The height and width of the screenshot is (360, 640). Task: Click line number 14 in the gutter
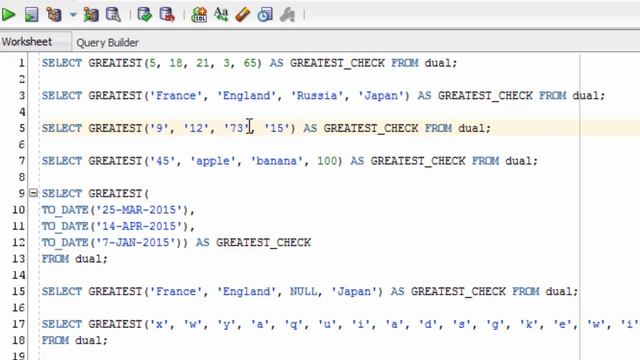coord(18,275)
